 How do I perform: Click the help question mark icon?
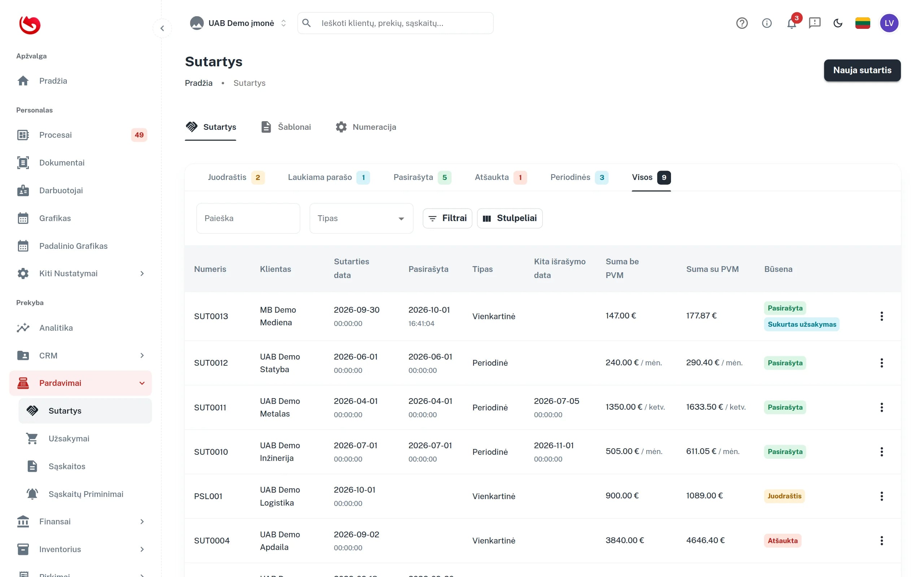[741, 23]
